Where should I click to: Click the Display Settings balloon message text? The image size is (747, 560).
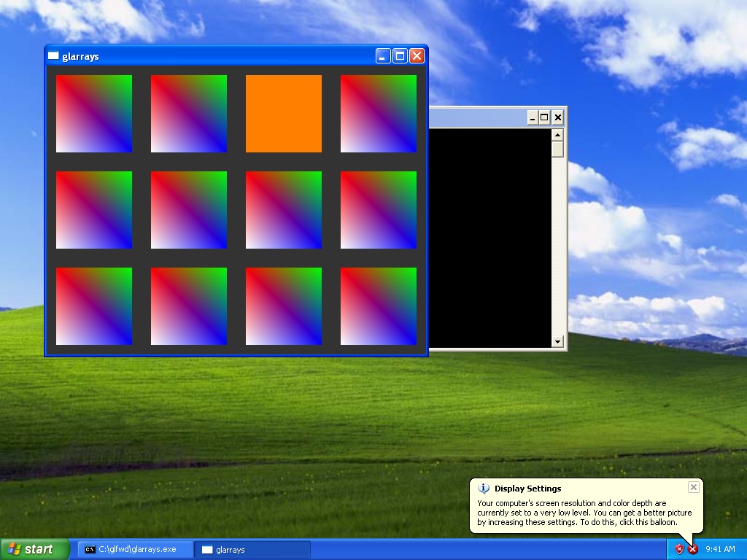pos(584,513)
